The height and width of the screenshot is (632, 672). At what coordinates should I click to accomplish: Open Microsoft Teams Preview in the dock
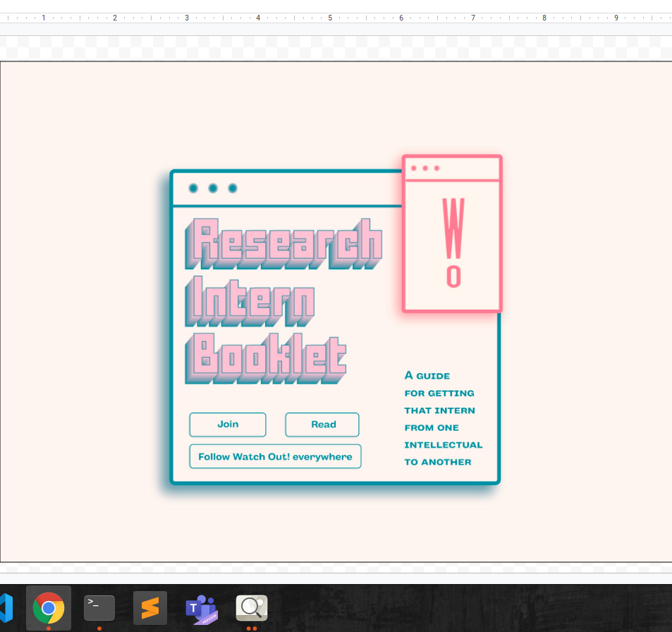(201, 607)
